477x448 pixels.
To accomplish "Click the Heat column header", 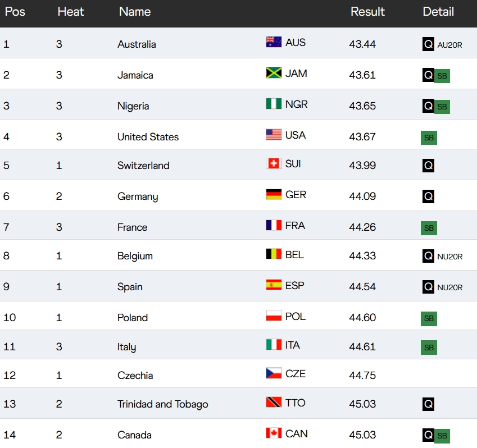I will coord(71,12).
